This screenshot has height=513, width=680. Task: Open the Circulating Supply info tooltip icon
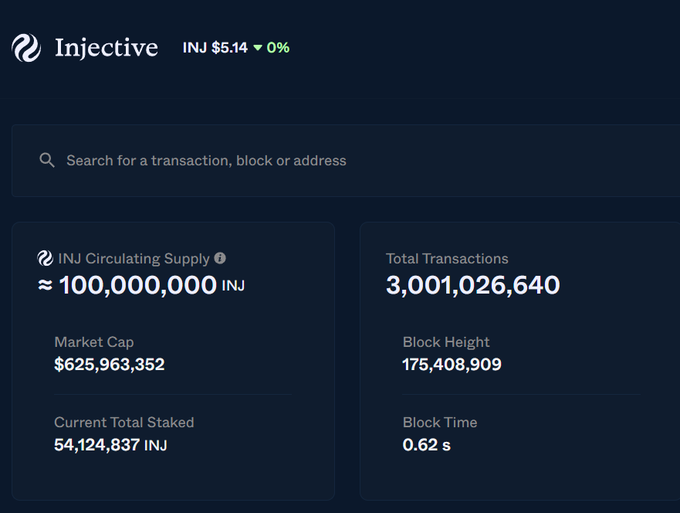tap(220, 258)
